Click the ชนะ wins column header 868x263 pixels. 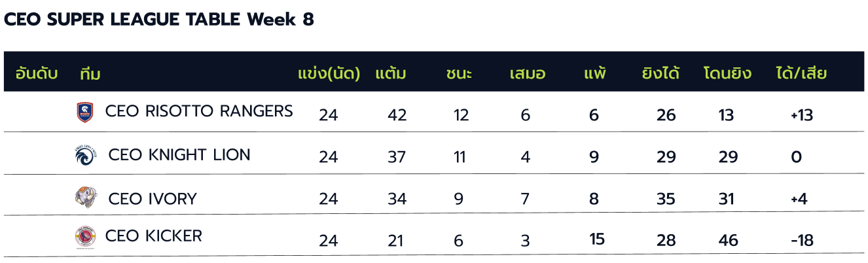(459, 73)
